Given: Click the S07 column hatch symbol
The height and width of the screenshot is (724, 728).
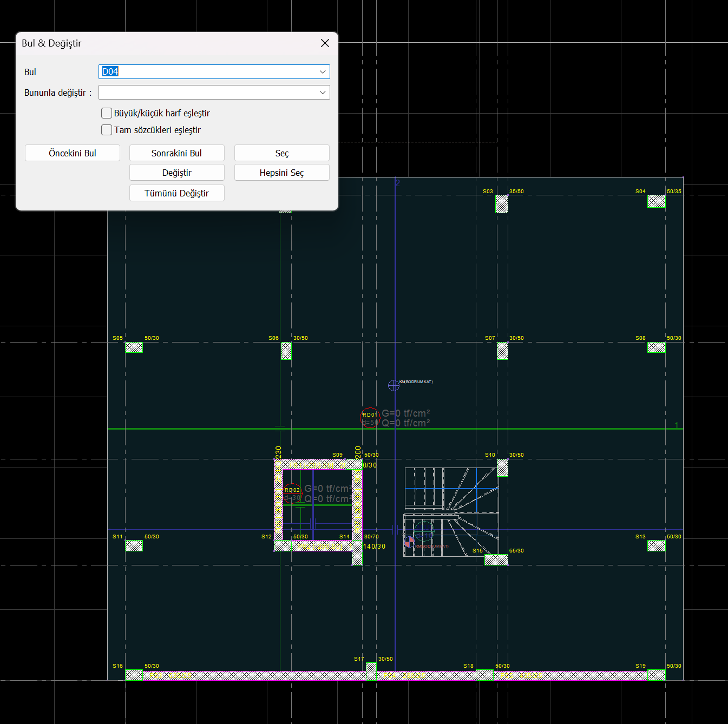Looking at the screenshot, I should pyautogui.click(x=502, y=351).
